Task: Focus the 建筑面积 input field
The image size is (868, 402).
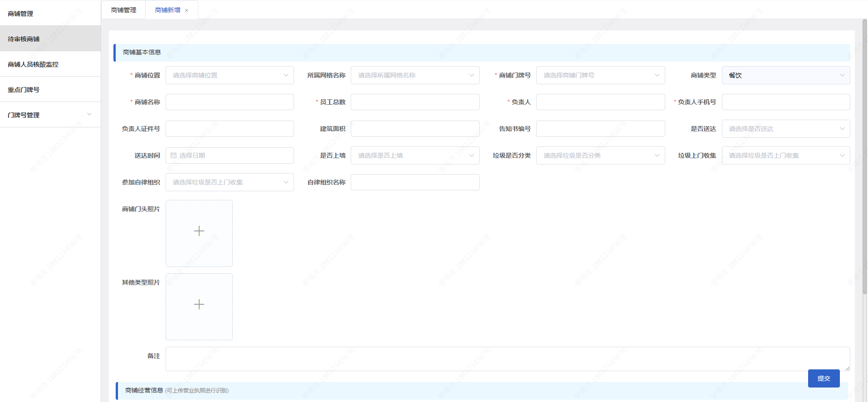Action: click(x=415, y=129)
